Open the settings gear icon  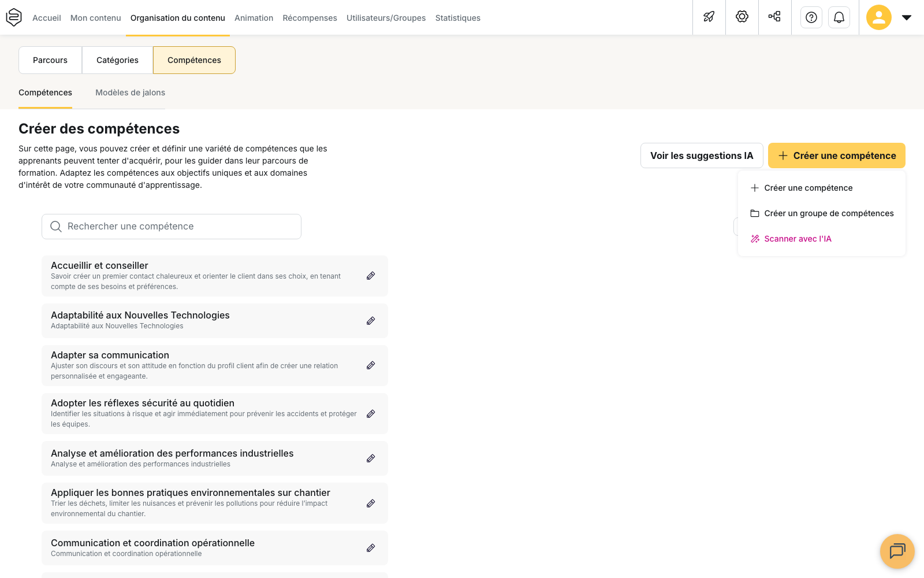pyautogui.click(x=742, y=17)
